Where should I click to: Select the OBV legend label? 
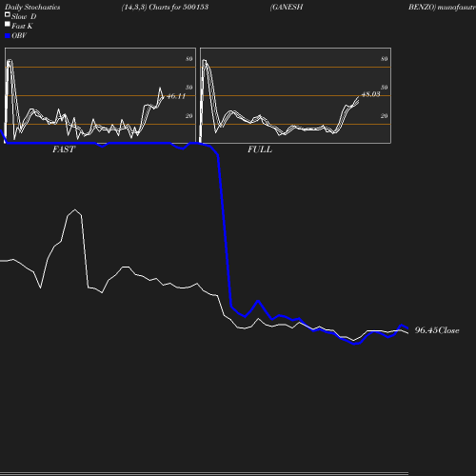coord(19,35)
